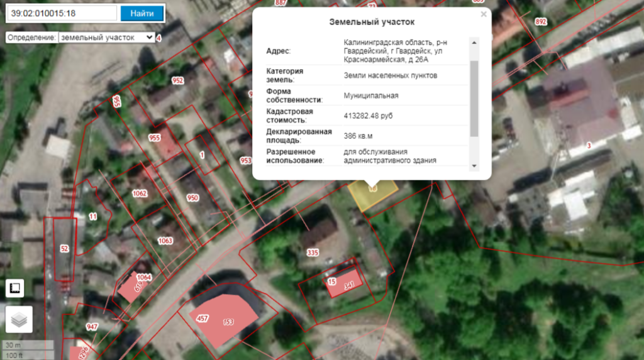The width and height of the screenshot is (644, 360).
Task: Click on parcel 950 label
Action: click(x=192, y=198)
